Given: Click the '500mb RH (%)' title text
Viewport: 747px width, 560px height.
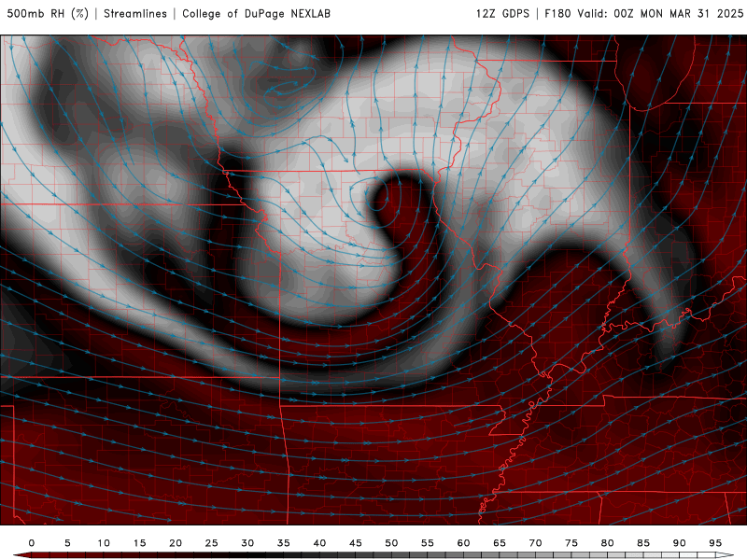Looking at the screenshot, I should [48, 13].
